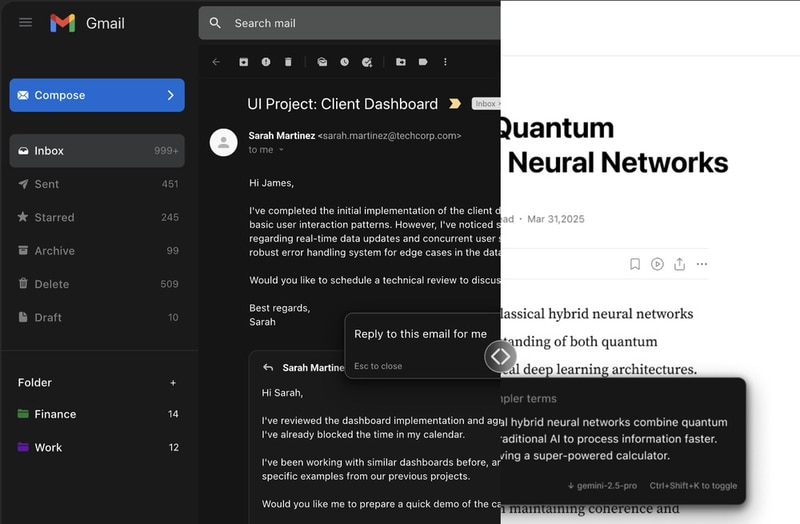Click the Move to folder icon
800x524 pixels.
click(400, 62)
